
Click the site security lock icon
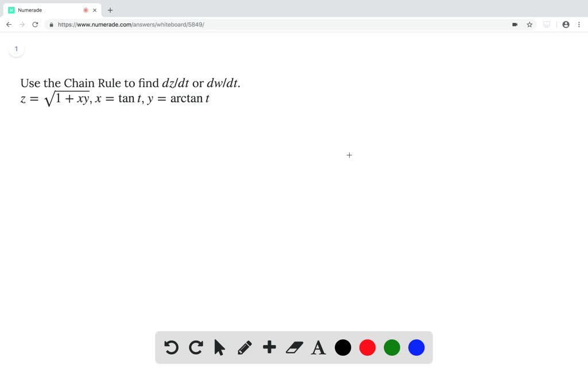pos(51,24)
